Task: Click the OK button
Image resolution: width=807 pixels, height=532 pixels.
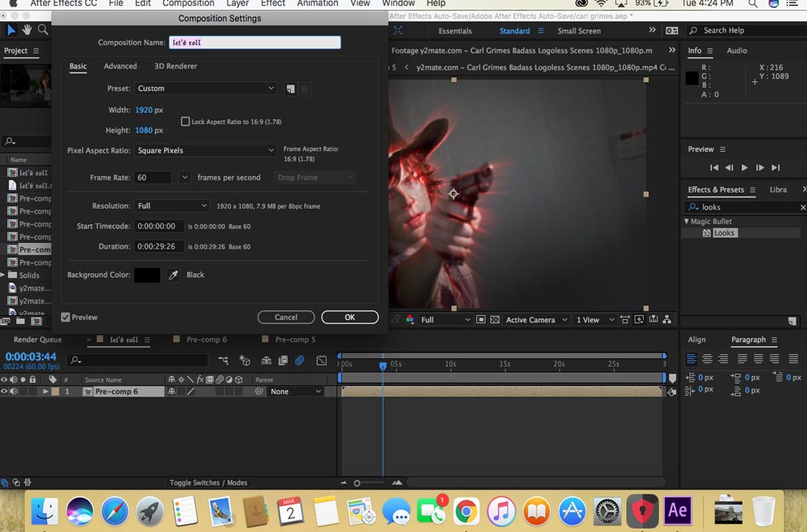Action: tap(350, 317)
